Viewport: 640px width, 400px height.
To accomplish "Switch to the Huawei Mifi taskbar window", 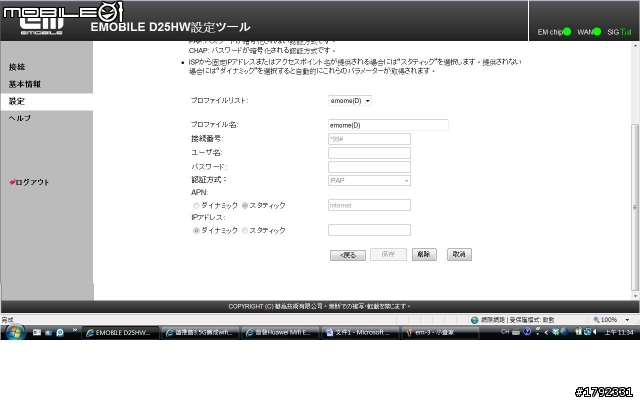I will (280, 333).
